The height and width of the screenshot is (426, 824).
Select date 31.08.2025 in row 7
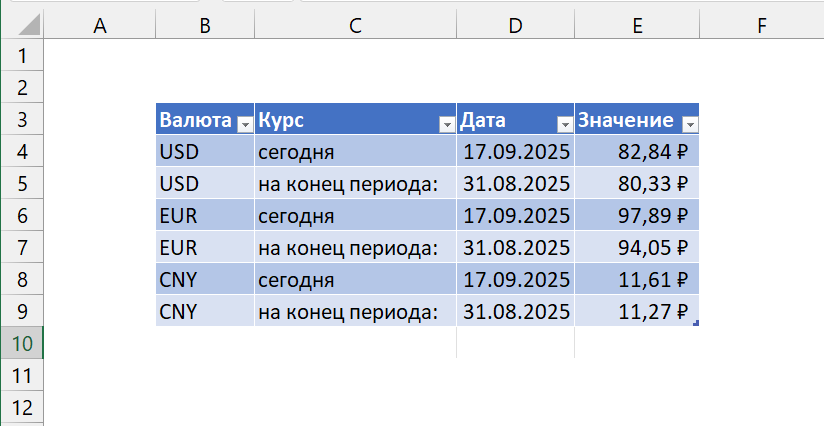pyautogui.click(x=516, y=247)
